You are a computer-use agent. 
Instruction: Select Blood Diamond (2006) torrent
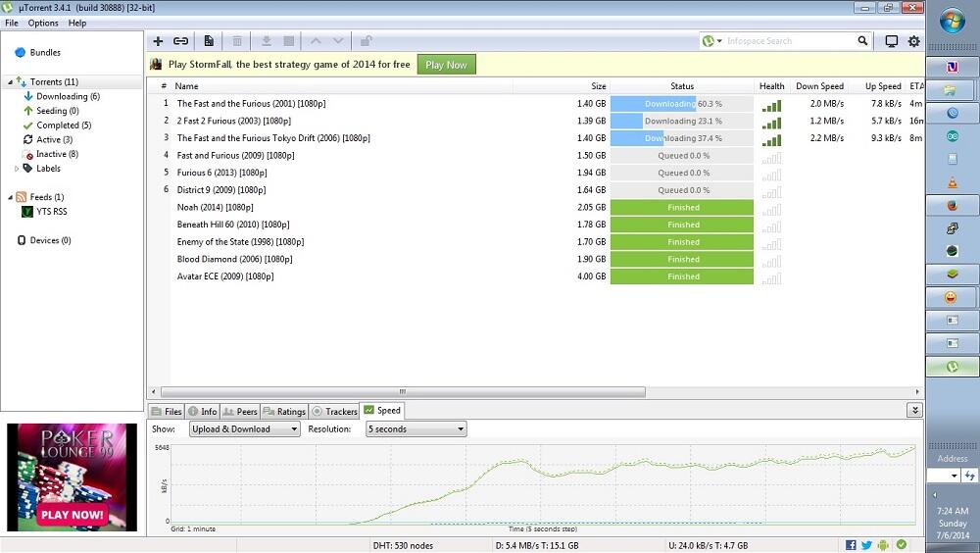click(234, 259)
